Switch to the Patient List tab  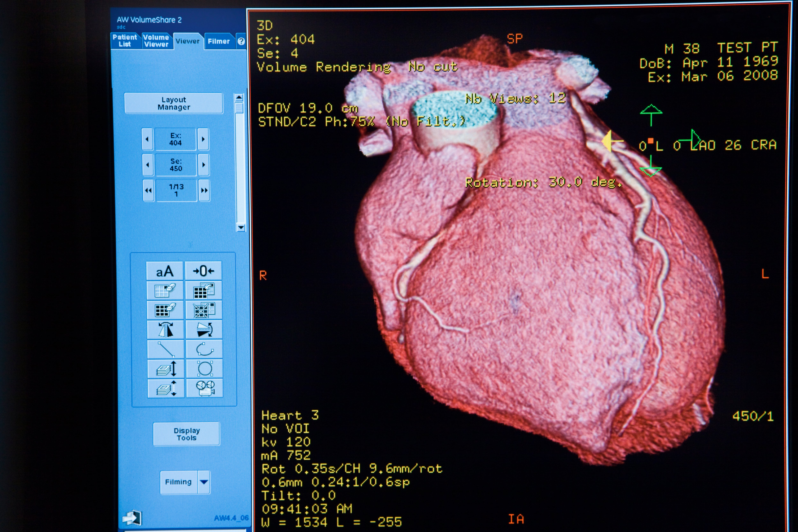pos(125,41)
